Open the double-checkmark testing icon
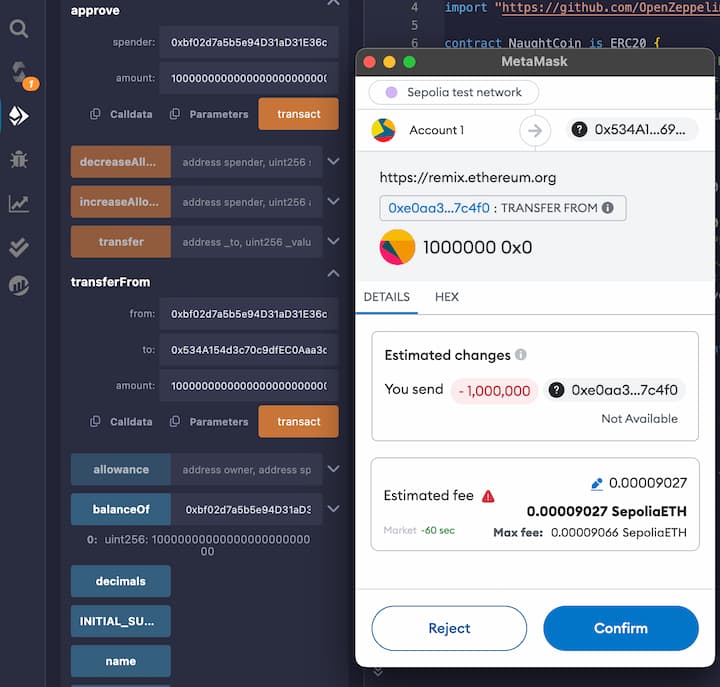 (19, 248)
